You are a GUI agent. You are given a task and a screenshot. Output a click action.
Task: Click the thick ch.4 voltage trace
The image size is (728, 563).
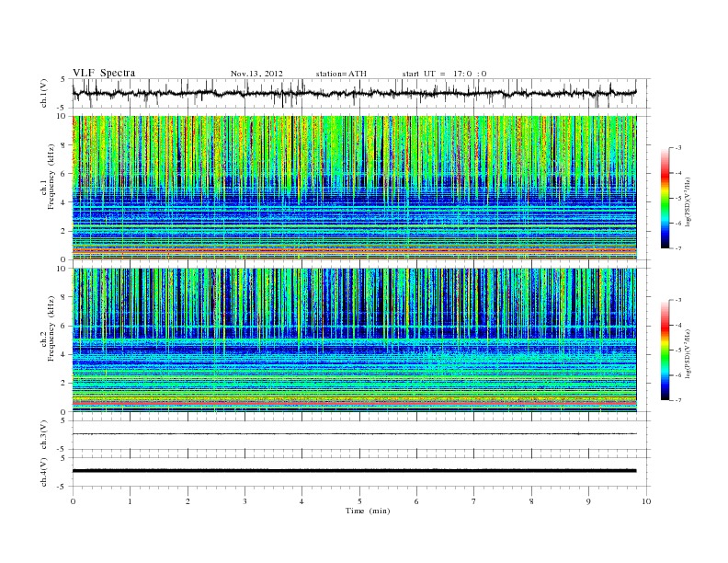[x=354, y=471]
